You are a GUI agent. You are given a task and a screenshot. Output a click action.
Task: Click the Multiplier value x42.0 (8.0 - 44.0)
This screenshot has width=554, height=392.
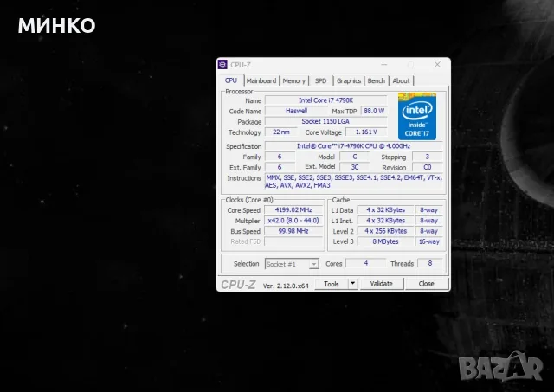pyautogui.click(x=293, y=221)
